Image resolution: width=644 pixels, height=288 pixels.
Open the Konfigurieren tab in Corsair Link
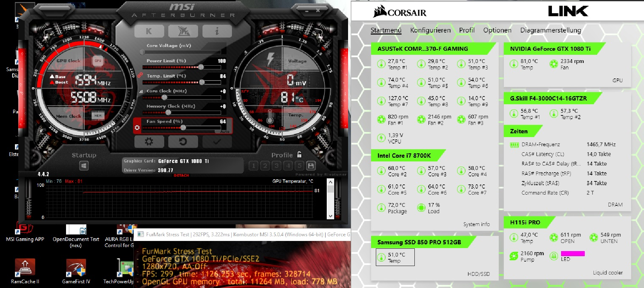pos(430,30)
